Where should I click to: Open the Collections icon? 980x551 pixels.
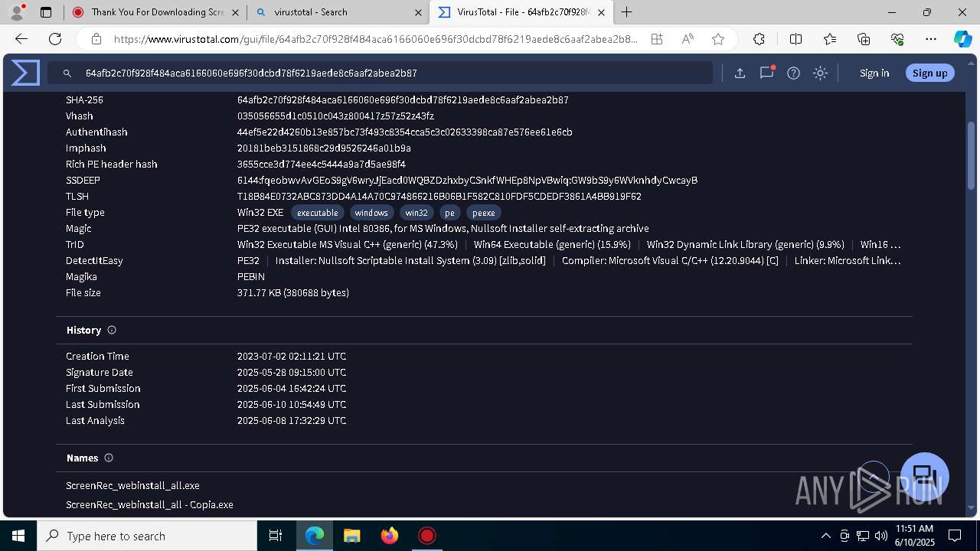864,39
